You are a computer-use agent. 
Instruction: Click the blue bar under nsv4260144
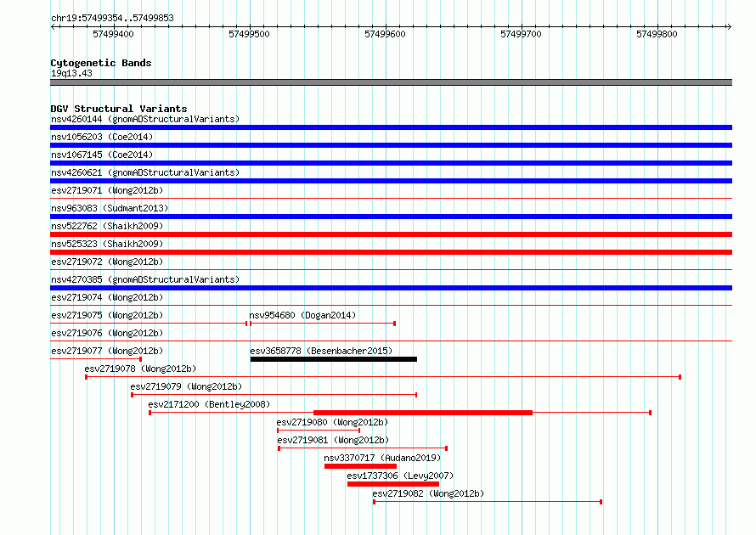[391, 127]
